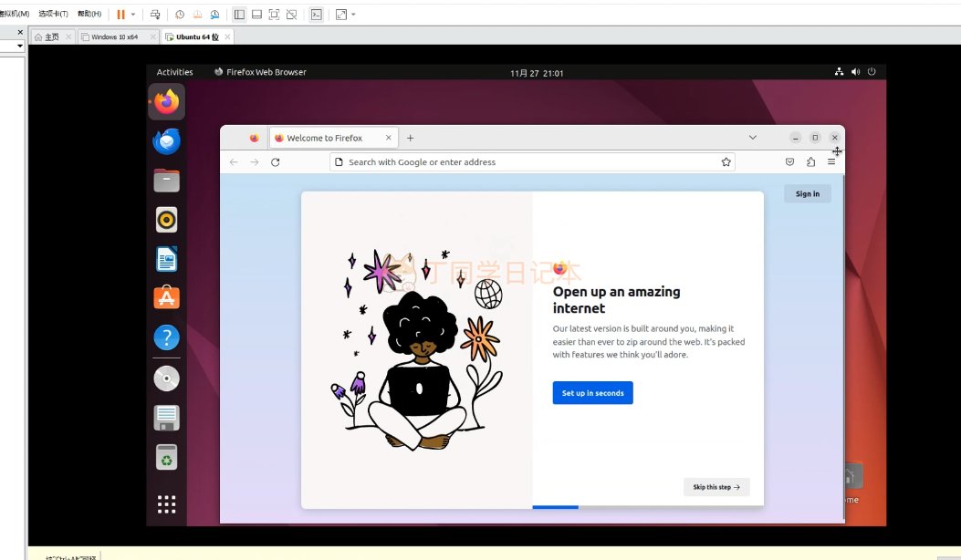
Task: Switch to the Windows 10 x64 tab
Action: pyautogui.click(x=115, y=36)
